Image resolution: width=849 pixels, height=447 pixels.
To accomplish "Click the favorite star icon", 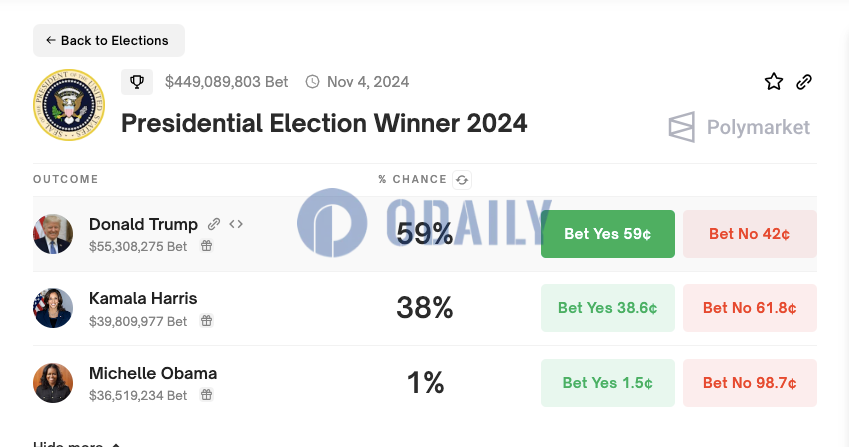I will pos(774,82).
